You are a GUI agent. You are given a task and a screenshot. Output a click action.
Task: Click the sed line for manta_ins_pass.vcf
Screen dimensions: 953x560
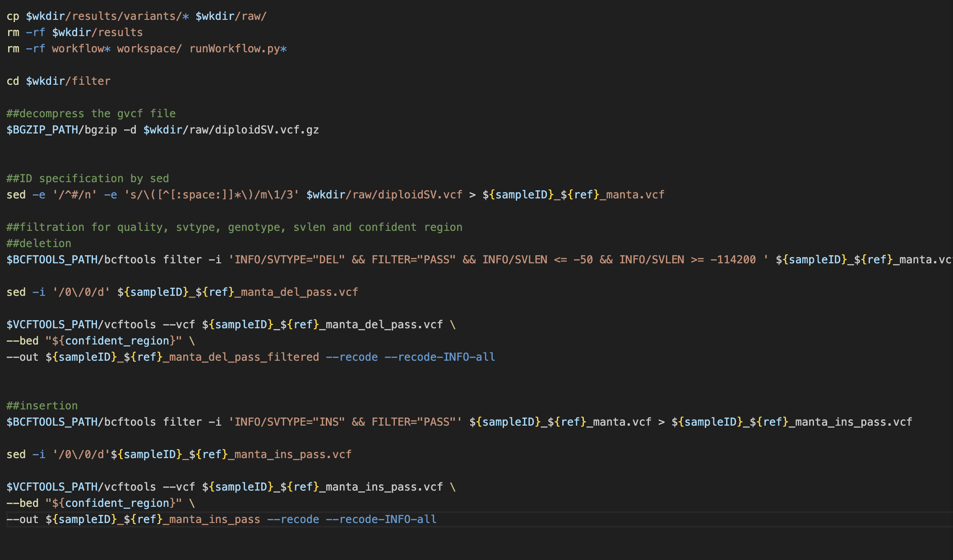(179, 454)
